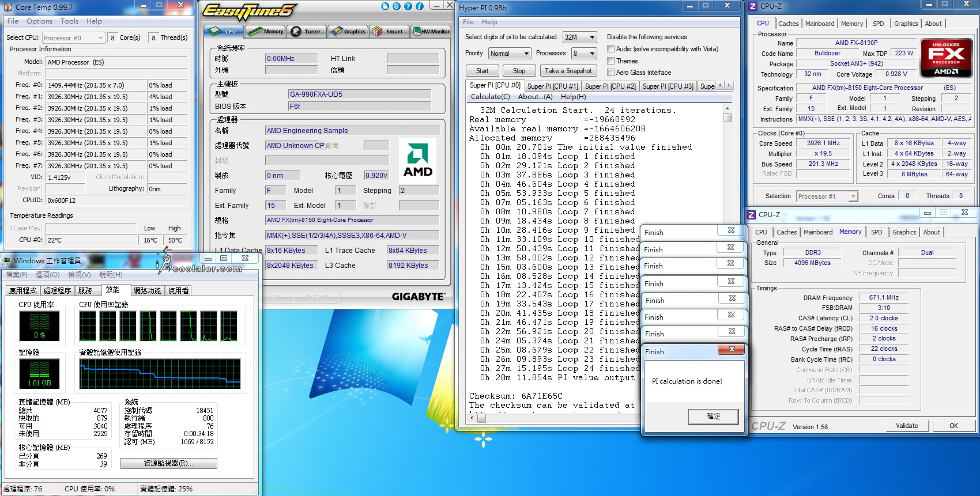980x496 pixels.
Task: Toggle the Aero Glass Interface checkbox
Action: [610, 72]
